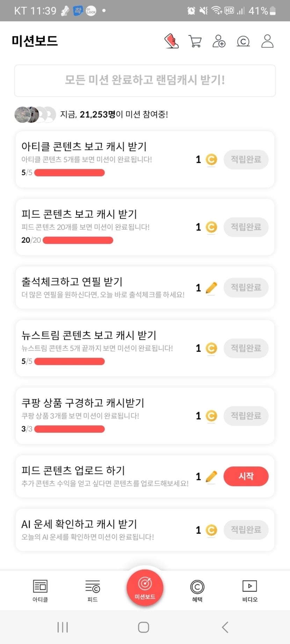Open the 혜택 tab
This screenshot has width=290, height=644.
click(x=197, y=591)
